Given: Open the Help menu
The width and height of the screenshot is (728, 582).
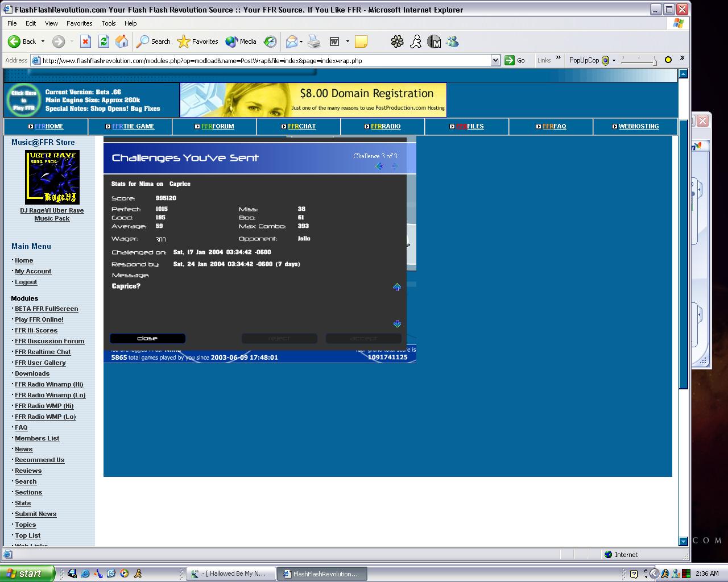Looking at the screenshot, I should (x=130, y=23).
